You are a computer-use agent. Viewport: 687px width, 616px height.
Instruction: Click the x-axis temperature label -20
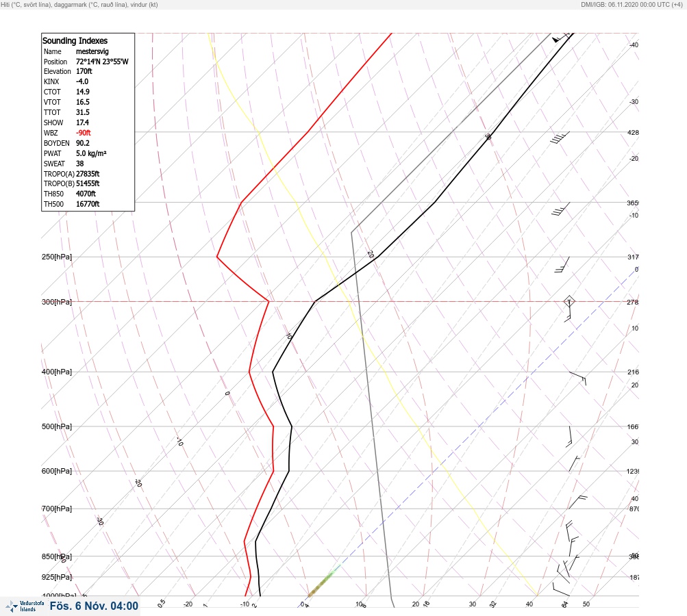188,604
